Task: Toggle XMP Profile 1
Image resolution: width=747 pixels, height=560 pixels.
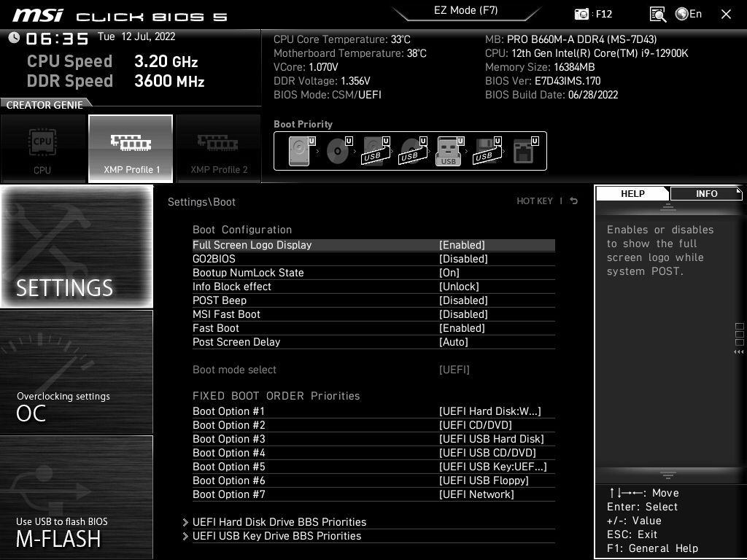Action: click(x=131, y=149)
